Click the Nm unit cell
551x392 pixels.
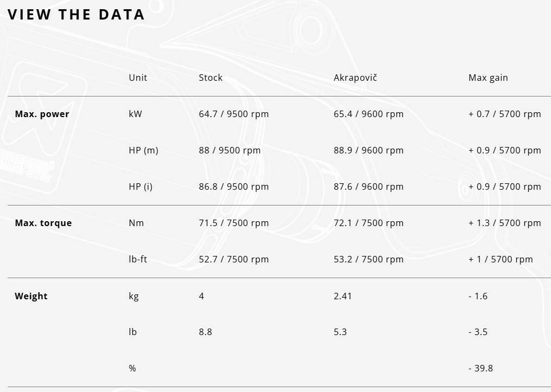(x=136, y=223)
